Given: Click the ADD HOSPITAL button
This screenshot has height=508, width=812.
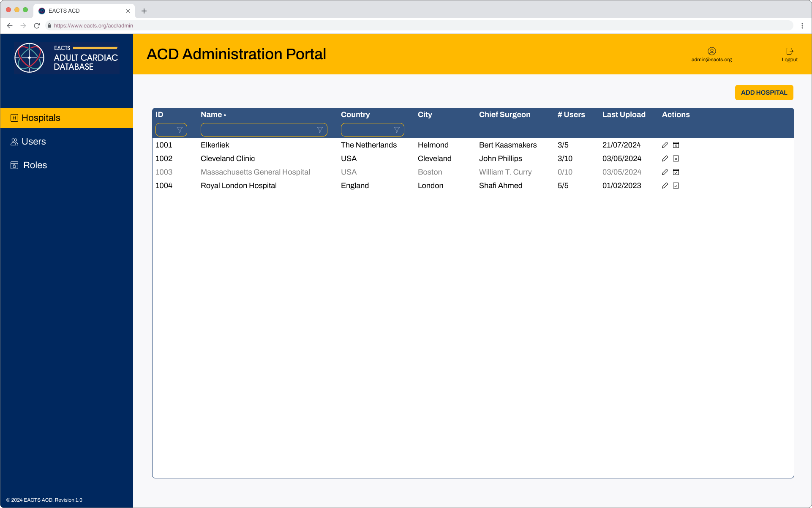Looking at the screenshot, I should (x=763, y=93).
